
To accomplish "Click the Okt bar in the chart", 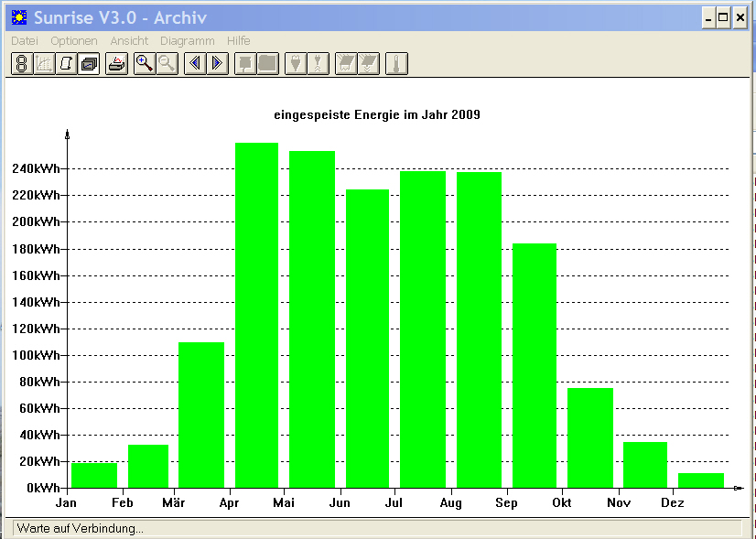I will (x=590, y=437).
